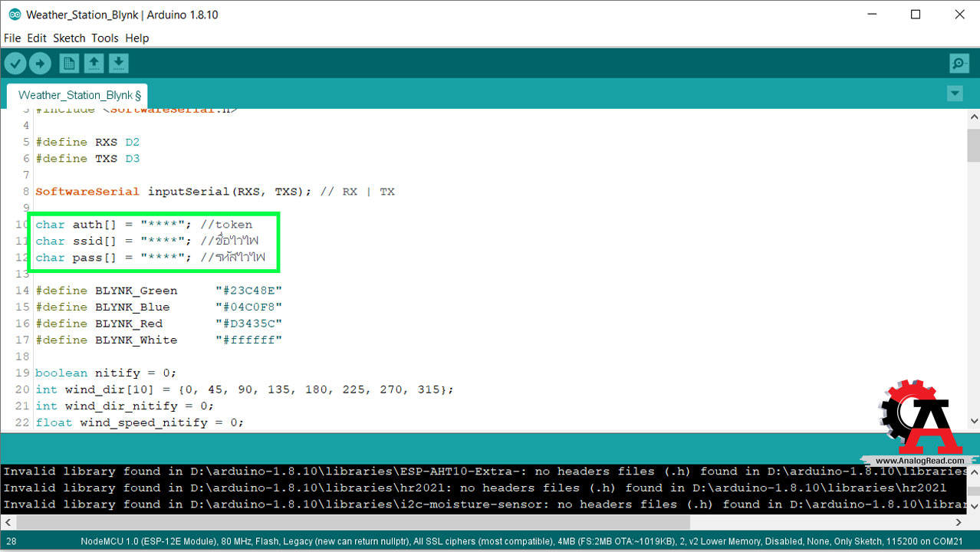Click the 'int wind_dir_nitify = 0;' line
Viewport: 980px width, 552px height.
pos(125,406)
